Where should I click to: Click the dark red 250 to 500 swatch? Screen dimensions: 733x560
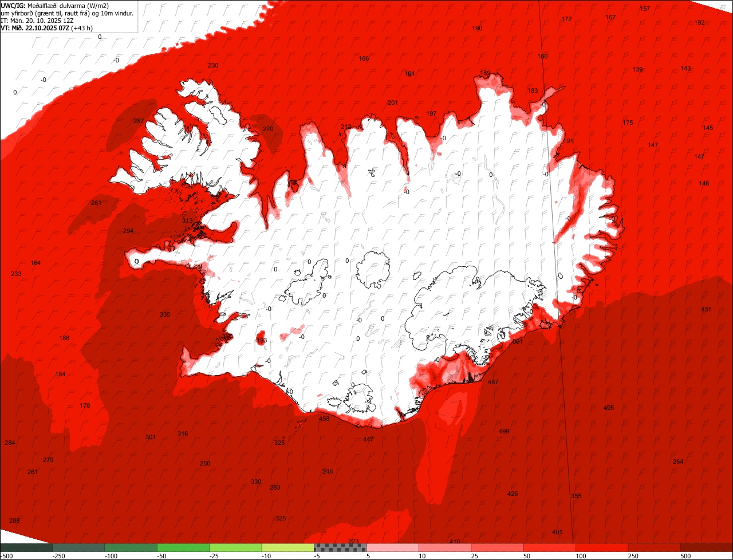point(655,547)
